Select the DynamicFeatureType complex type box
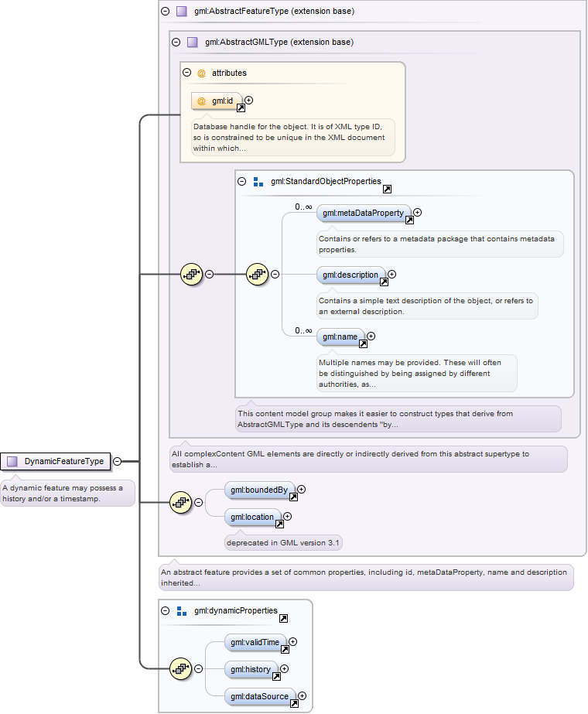This screenshot has height=714, width=588. tap(56, 461)
